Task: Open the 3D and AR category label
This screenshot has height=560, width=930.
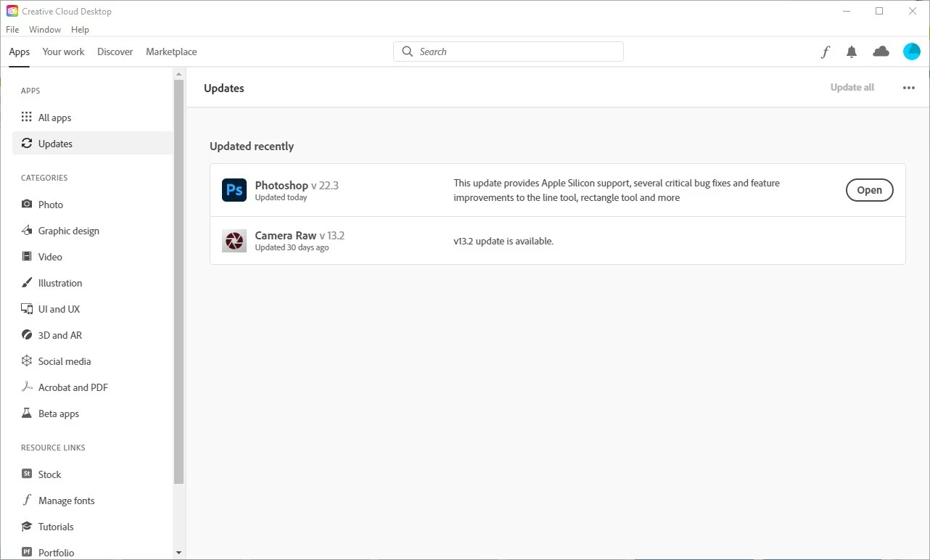Action: (x=60, y=335)
